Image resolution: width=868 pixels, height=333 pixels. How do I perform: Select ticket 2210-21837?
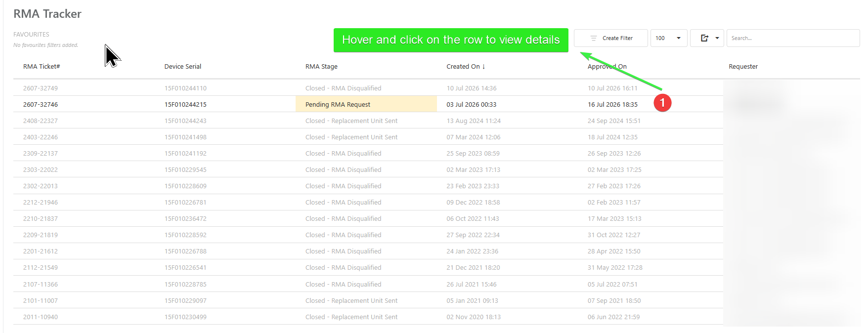[41, 218]
